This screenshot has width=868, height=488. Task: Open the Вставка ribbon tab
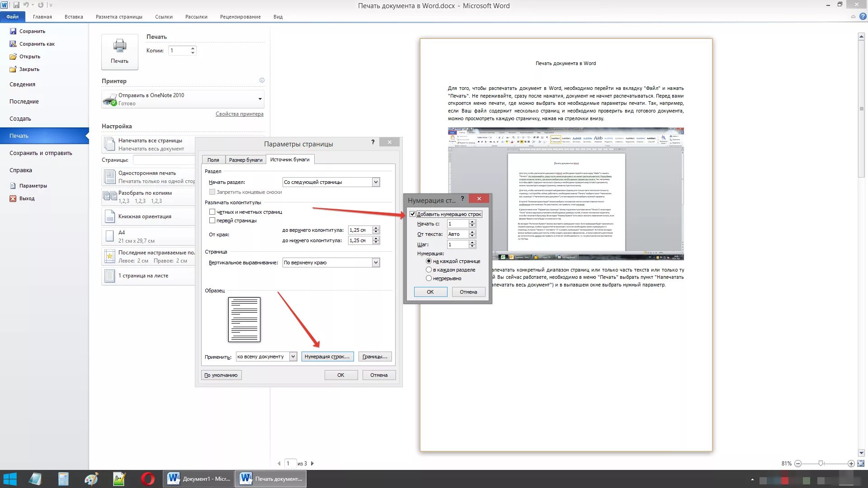pos(74,17)
